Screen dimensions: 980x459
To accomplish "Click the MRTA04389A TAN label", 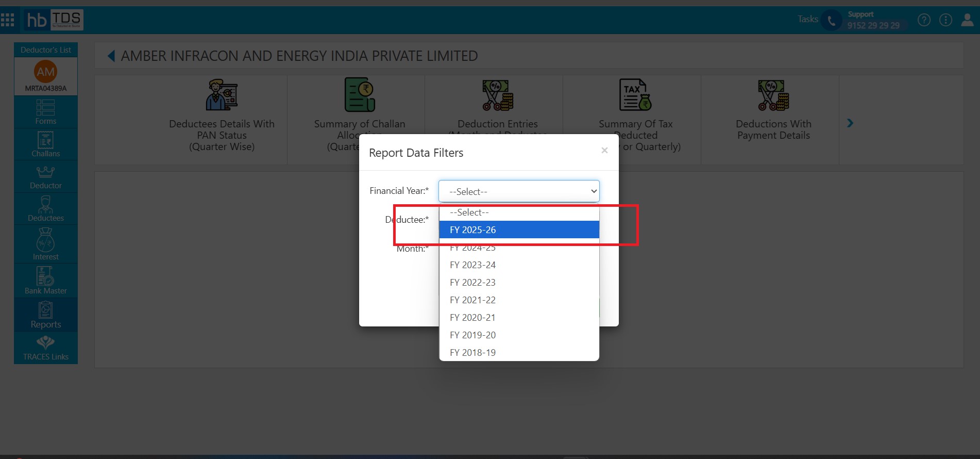I will [x=46, y=88].
